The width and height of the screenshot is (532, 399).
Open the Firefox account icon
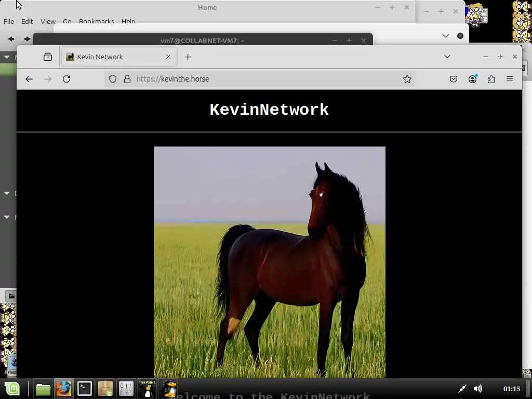coord(472,79)
